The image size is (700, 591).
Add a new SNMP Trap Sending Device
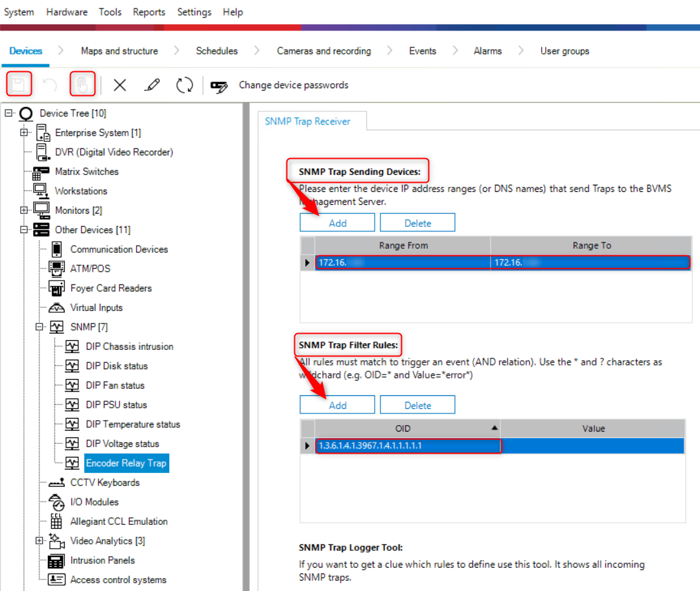(x=337, y=223)
